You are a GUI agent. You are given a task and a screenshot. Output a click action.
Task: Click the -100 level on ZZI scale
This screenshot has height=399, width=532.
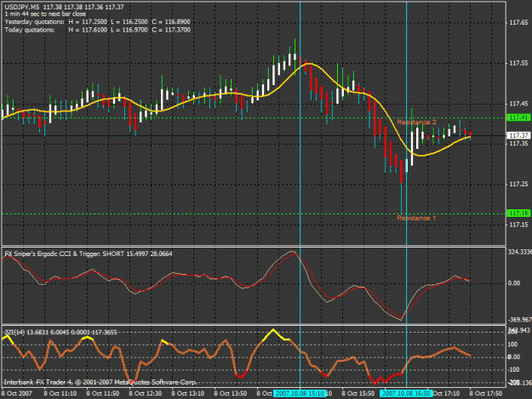tap(513, 369)
